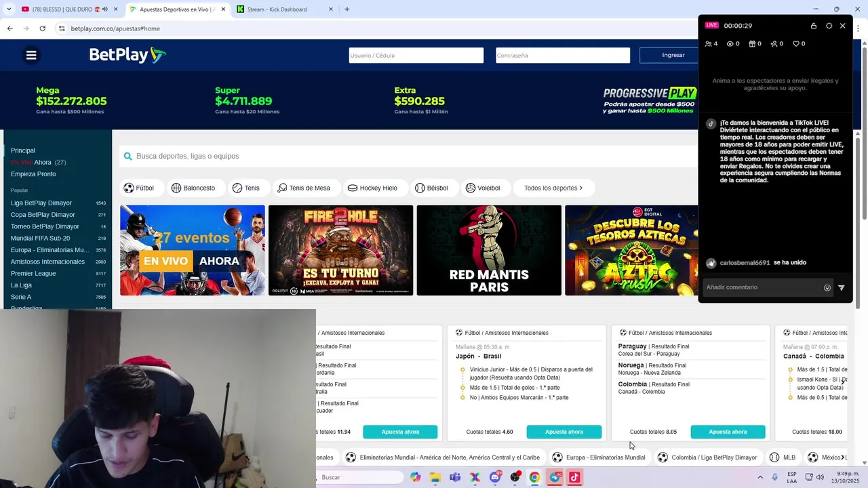The width and height of the screenshot is (868, 488).
Task: Open Copilot from the taskbar
Action: point(416,477)
